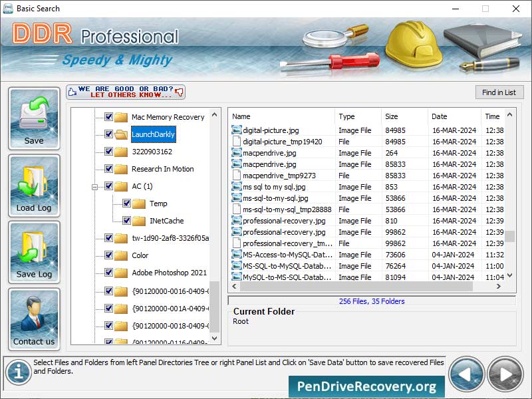
Task: Click the thumbs-down icon on the feedback banner
Action: (x=179, y=92)
